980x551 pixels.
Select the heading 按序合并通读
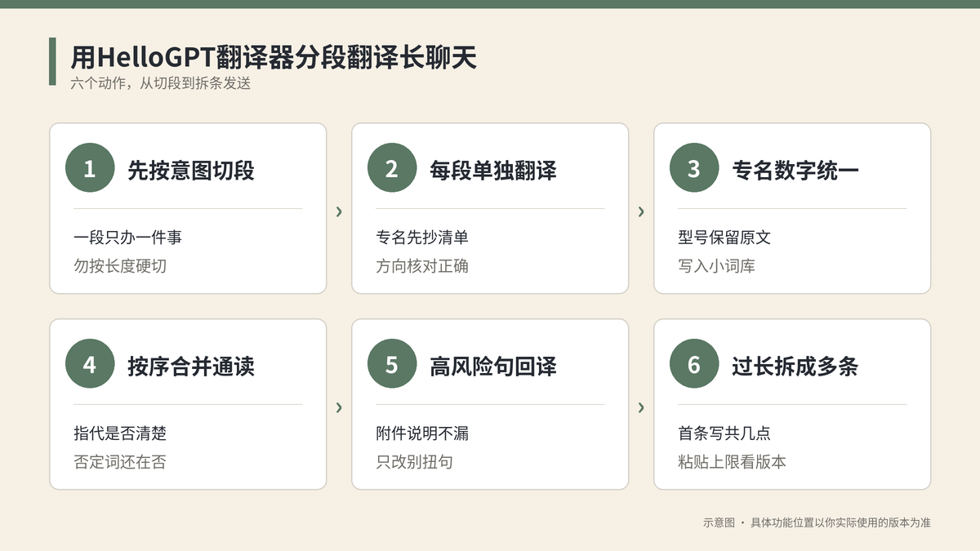tap(191, 366)
